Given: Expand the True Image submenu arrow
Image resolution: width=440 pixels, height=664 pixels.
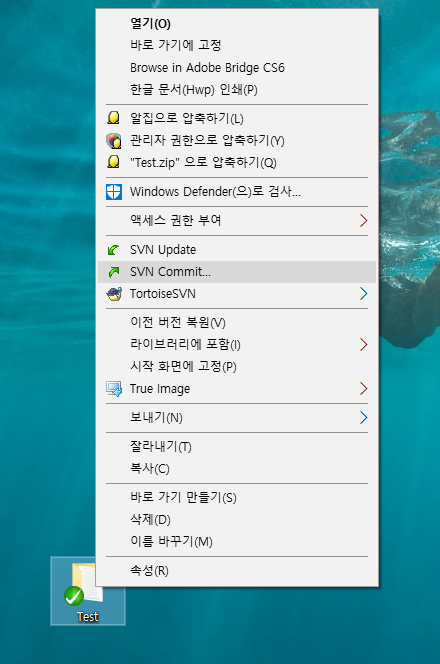Looking at the screenshot, I should 363,388.
